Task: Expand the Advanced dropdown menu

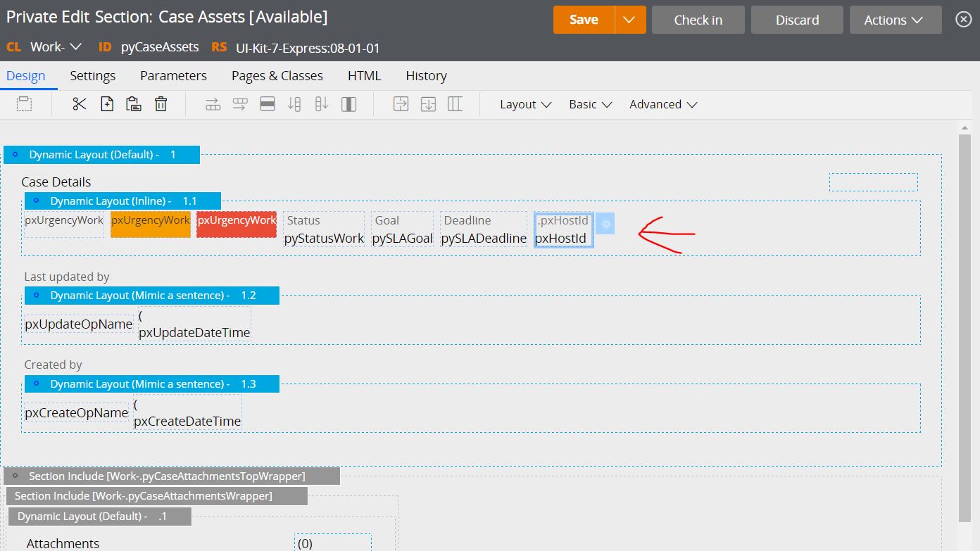Action: pos(662,104)
